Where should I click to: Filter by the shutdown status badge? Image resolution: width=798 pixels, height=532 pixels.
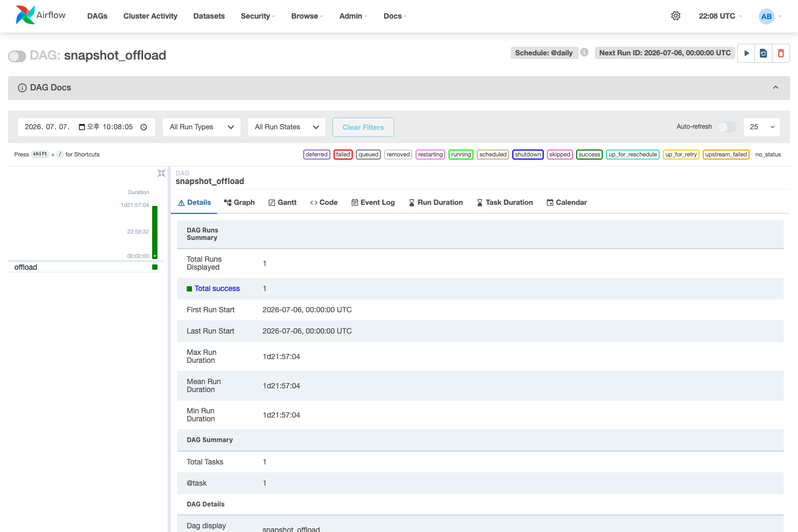528,154
